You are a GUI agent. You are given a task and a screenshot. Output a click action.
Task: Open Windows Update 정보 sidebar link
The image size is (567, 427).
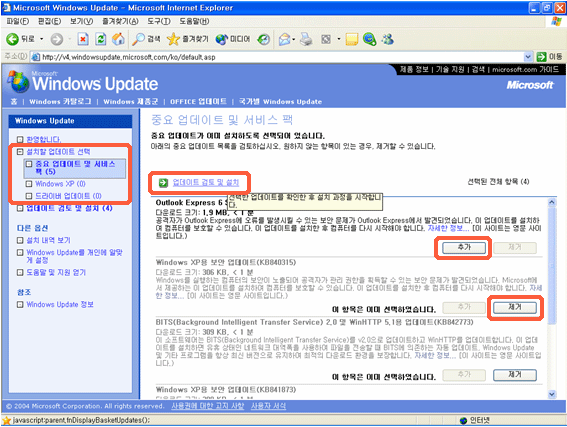pos(60,304)
